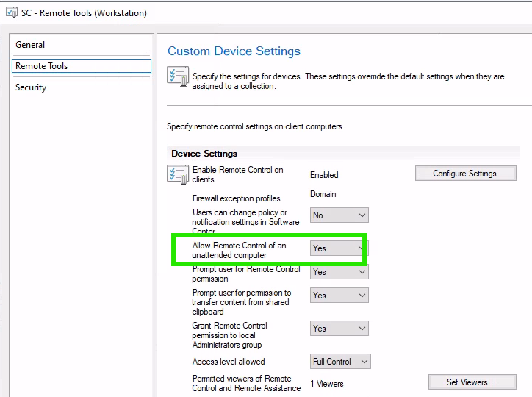Open the Users can change policy dropdown
The height and width of the screenshot is (397, 532).
tap(339, 215)
